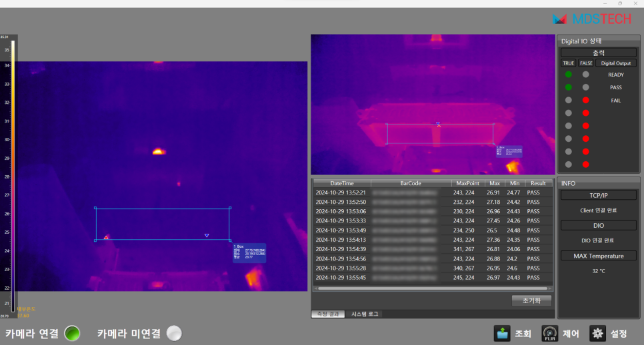Click the MAX Temperature button
This screenshot has width=644, height=345.
[x=599, y=256]
